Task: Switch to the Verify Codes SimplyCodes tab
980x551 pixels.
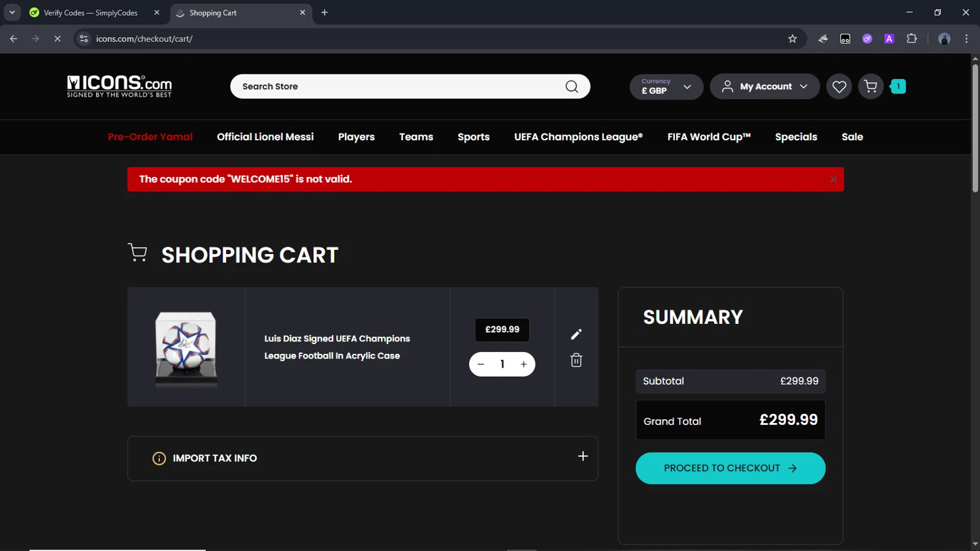Action: click(x=91, y=12)
